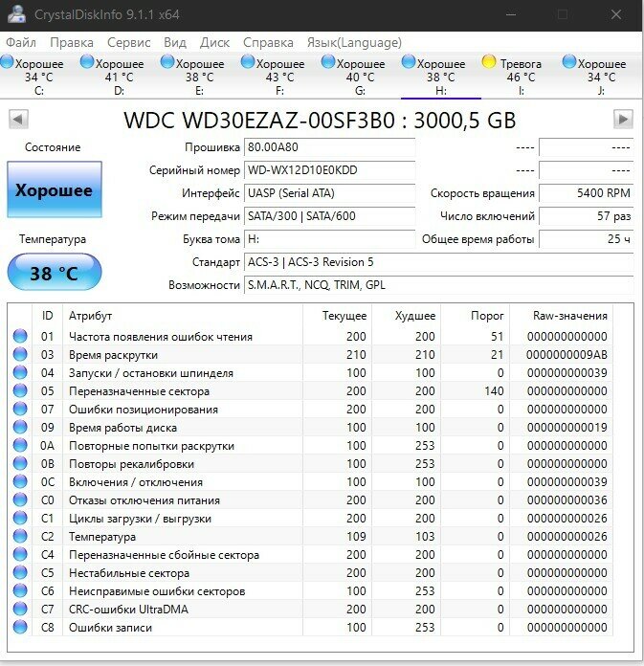Click status orb for attribute C8 write errors
The width and height of the screenshot is (644, 666).
[x=20, y=627]
